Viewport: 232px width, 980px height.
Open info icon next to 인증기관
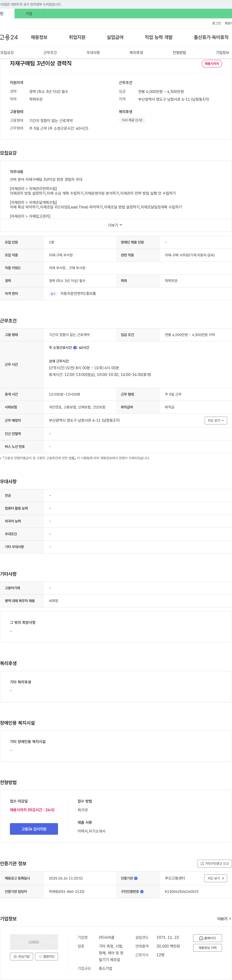pyautogui.click(x=136, y=878)
